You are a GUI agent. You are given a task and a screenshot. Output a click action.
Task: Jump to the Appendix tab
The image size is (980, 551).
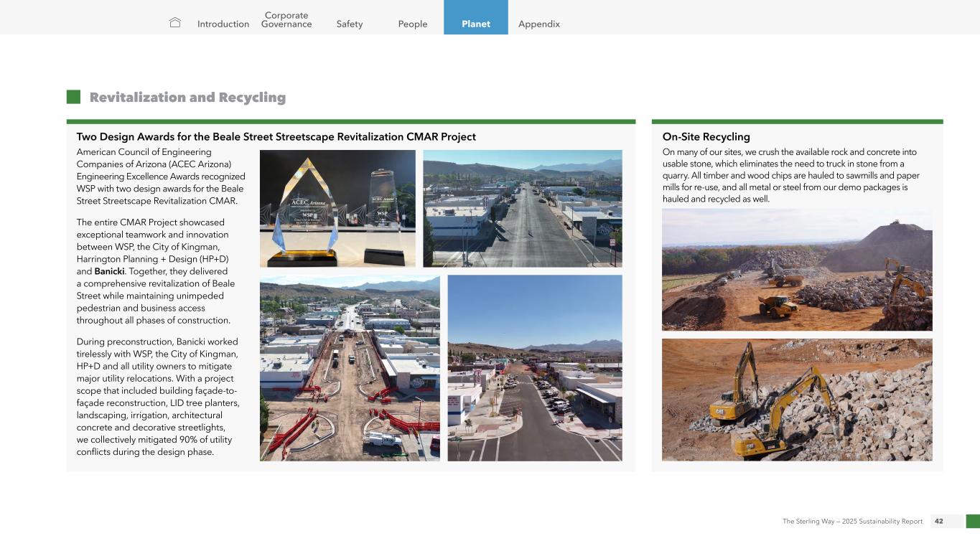(539, 24)
